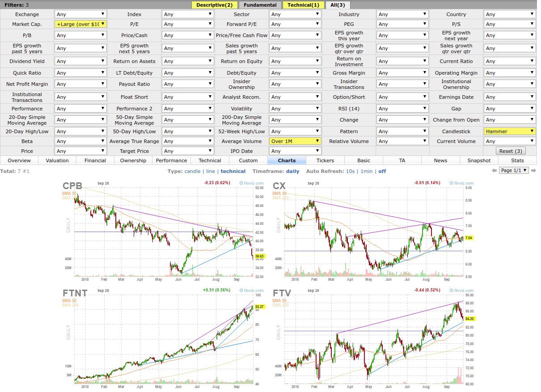
Task: Open the Custom view tab
Action: point(248,160)
